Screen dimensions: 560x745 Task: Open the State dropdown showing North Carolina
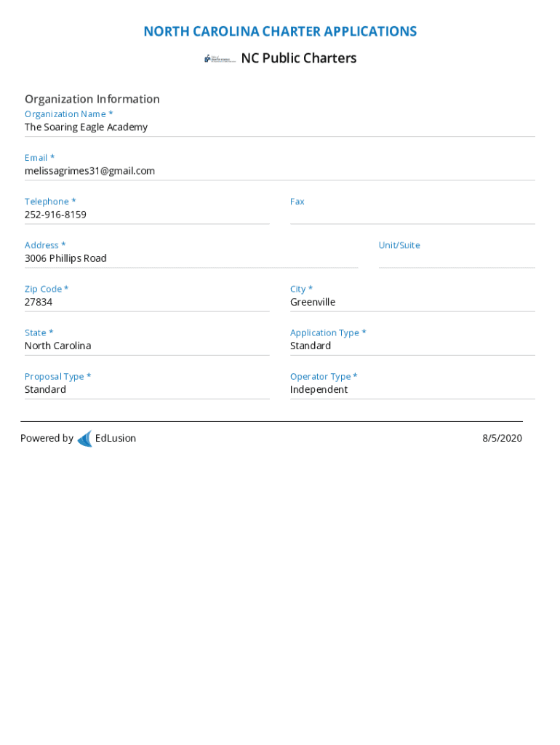point(146,346)
